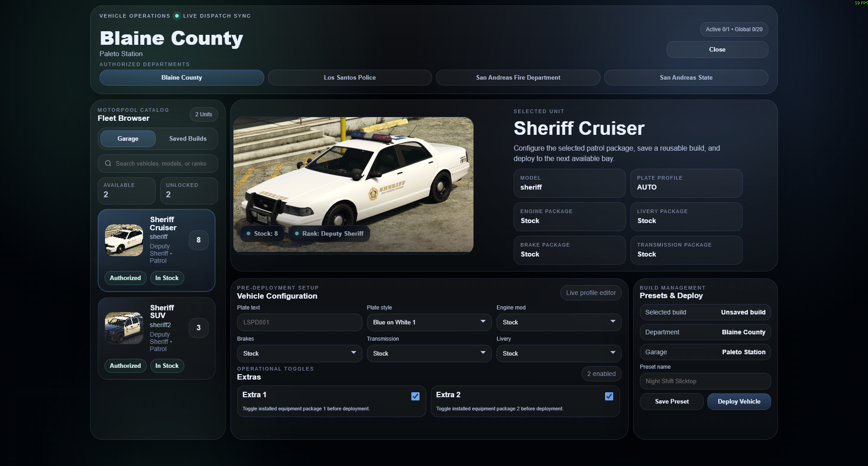Click the Preset name input field
Screen dimensions: 868x466
click(x=704, y=381)
